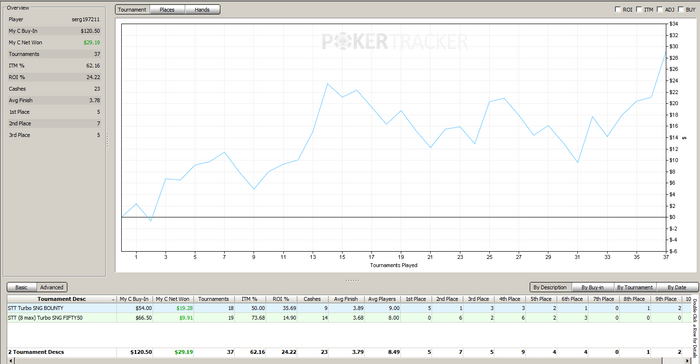Sort by 6th Place column header
Image resolution: width=700 pixels, height=364 pixels.
click(x=572, y=299)
